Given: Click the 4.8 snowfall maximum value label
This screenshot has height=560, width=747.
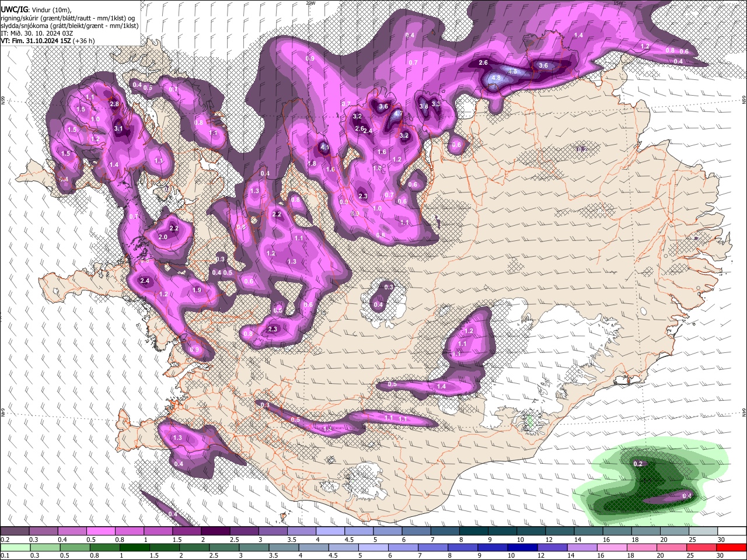Looking at the screenshot, I should [497, 78].
